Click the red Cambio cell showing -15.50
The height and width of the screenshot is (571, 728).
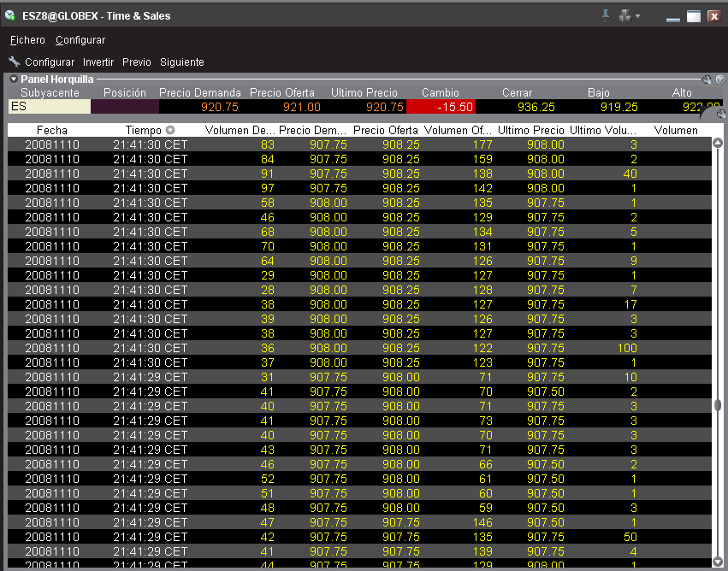pyautogui.click(x=441, y=107)
